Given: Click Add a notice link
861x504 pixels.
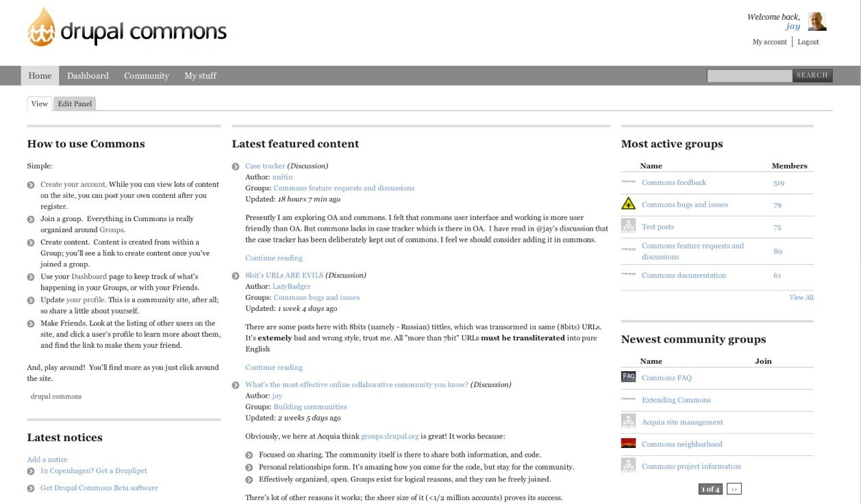Looking at the screenshot, I should coord(47,459).
